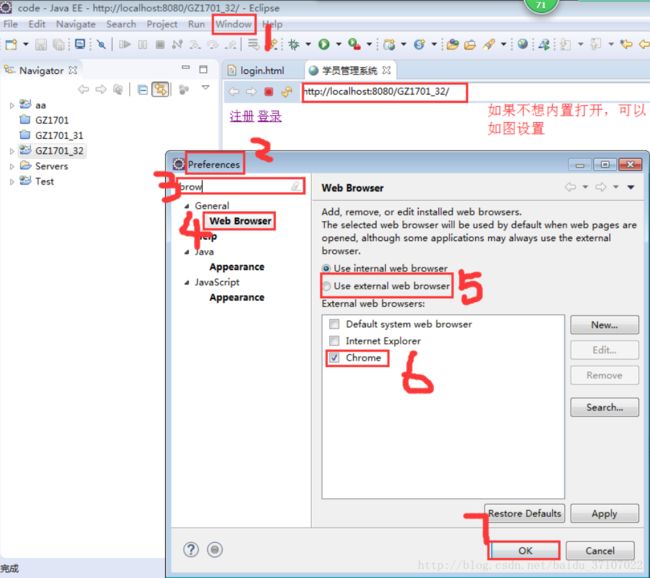
Task: Click Navigator Back arrow icon
Action: click(x=83, y=89)
